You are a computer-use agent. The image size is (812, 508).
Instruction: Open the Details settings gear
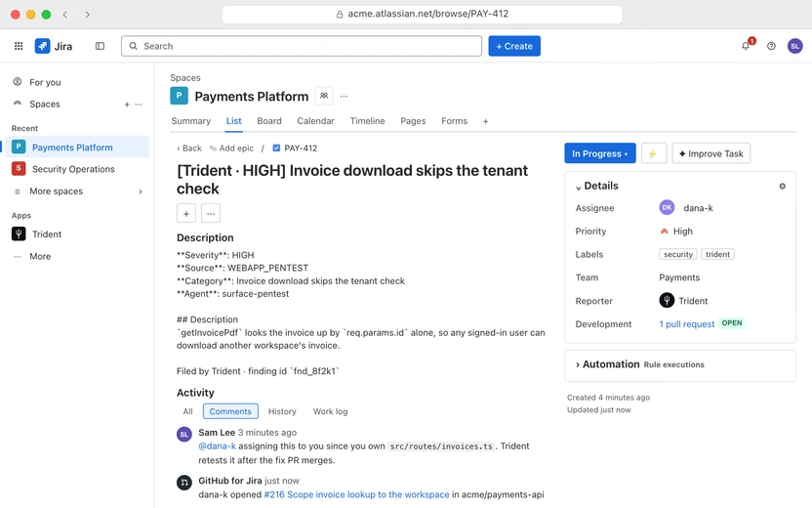click(783, 186)
